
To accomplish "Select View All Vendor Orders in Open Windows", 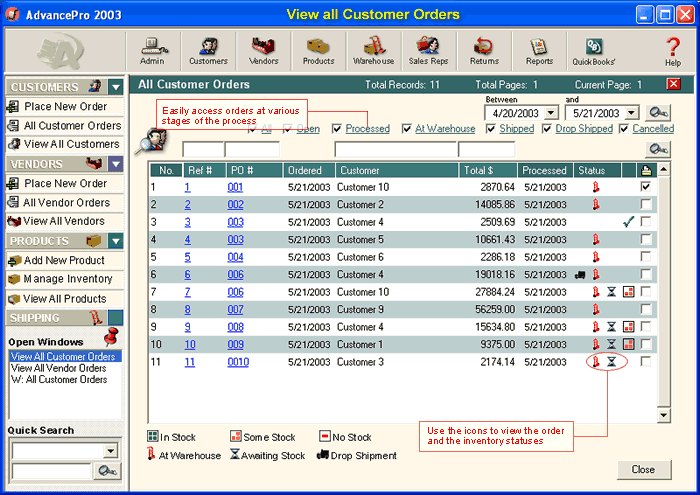I will (58, 368).
